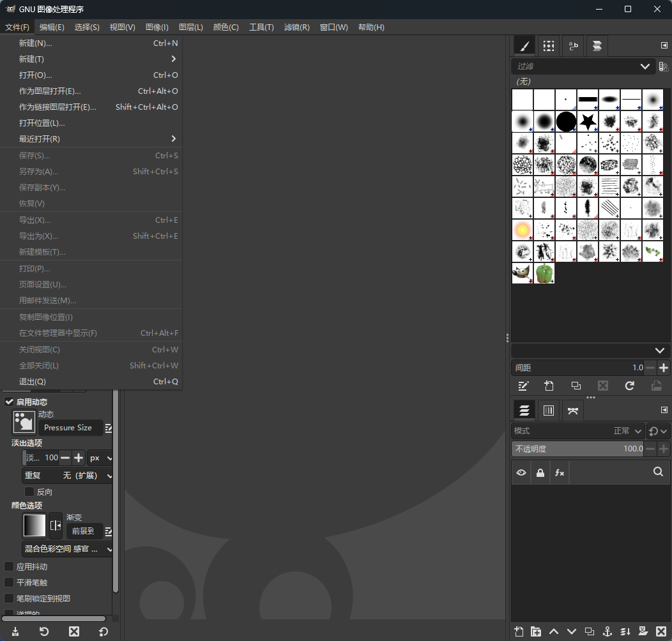Screen dimensions: 672x641
Task: Open the 滤镜(R) menu
Action: point(296,27)
